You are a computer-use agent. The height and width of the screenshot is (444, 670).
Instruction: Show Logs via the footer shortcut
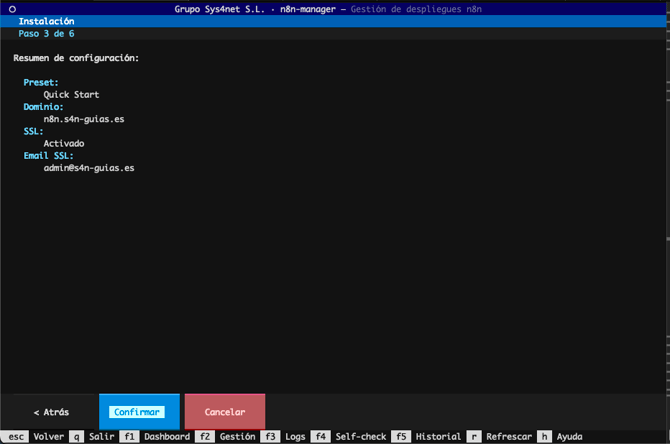(295, 437)
